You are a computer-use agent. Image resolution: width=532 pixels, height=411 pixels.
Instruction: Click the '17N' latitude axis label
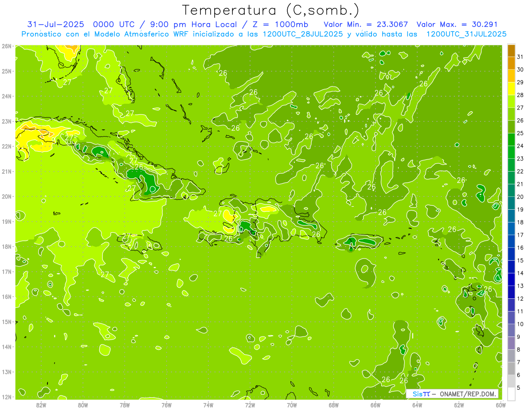click(x=6, y=271)
